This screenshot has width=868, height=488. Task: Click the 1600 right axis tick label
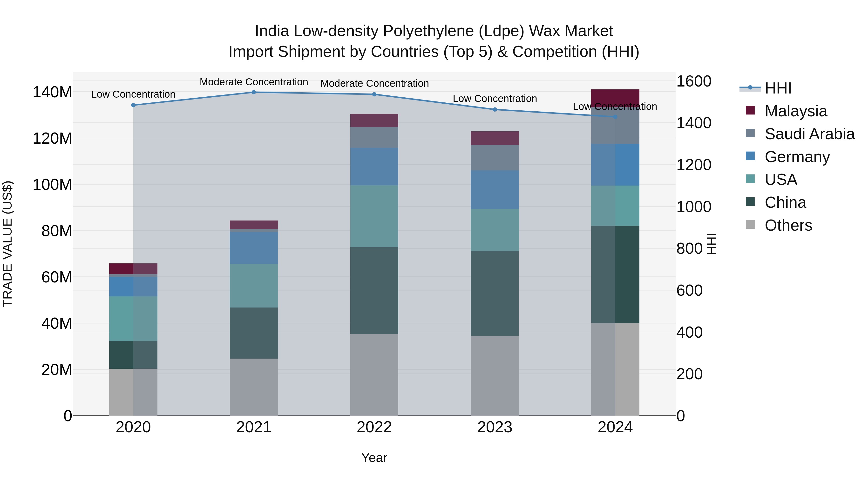point(694,81)
